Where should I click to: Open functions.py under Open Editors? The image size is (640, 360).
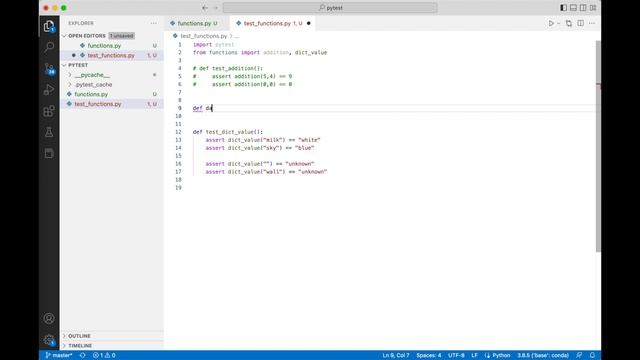click(104, 46)
